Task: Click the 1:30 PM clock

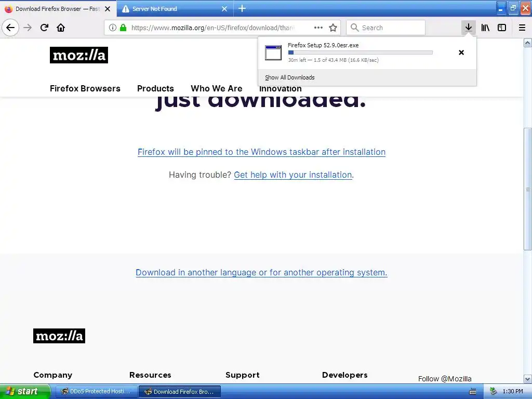Action: 513,391
